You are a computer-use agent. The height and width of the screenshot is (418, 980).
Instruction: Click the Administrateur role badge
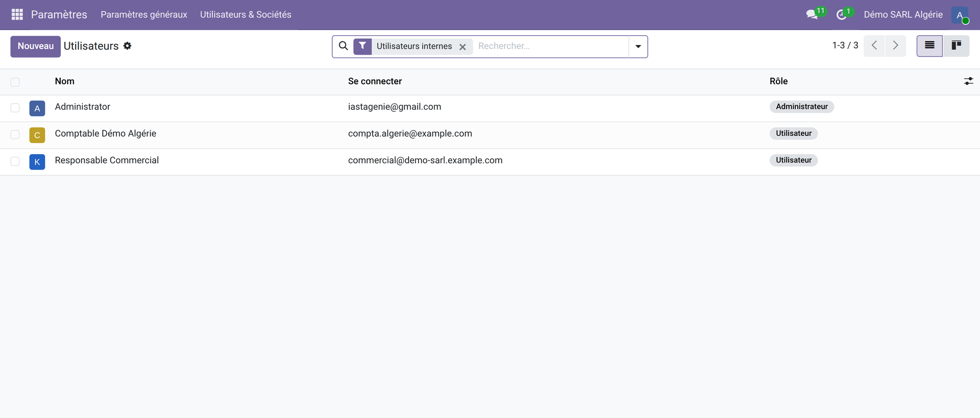(x=802, y=107)
